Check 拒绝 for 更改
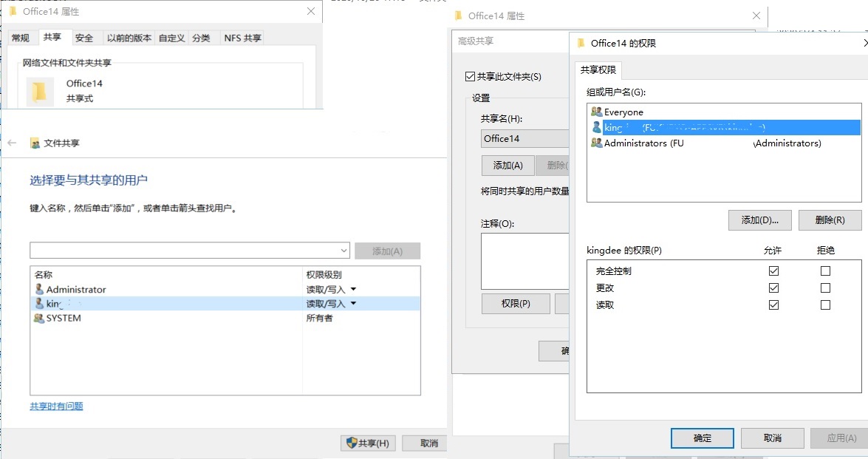This screenshot has height=459, width=868. (x=825, y=288)
